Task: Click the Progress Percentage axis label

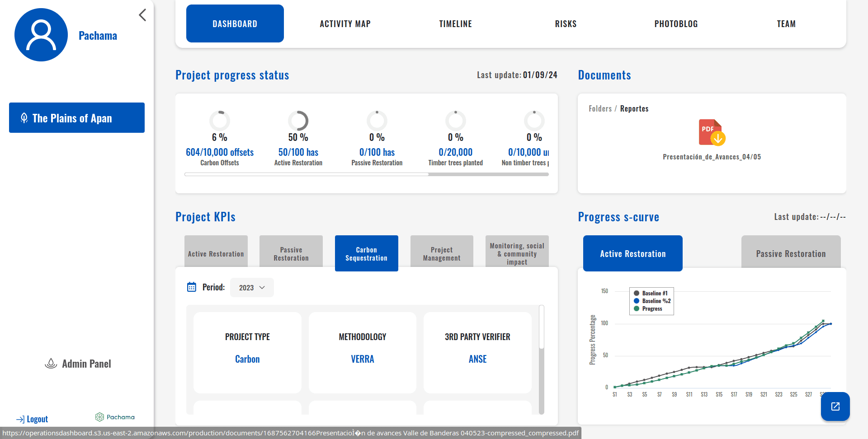Action: point(593,340)
